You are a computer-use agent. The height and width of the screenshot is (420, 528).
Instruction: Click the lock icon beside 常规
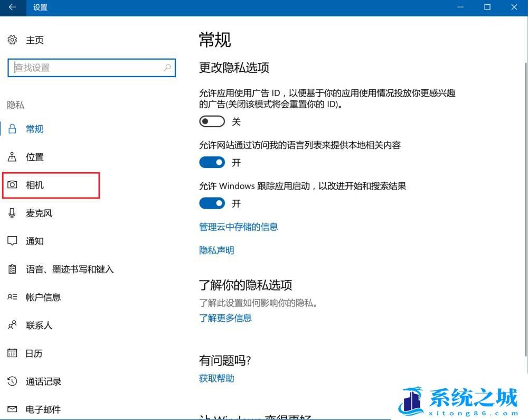12,129
